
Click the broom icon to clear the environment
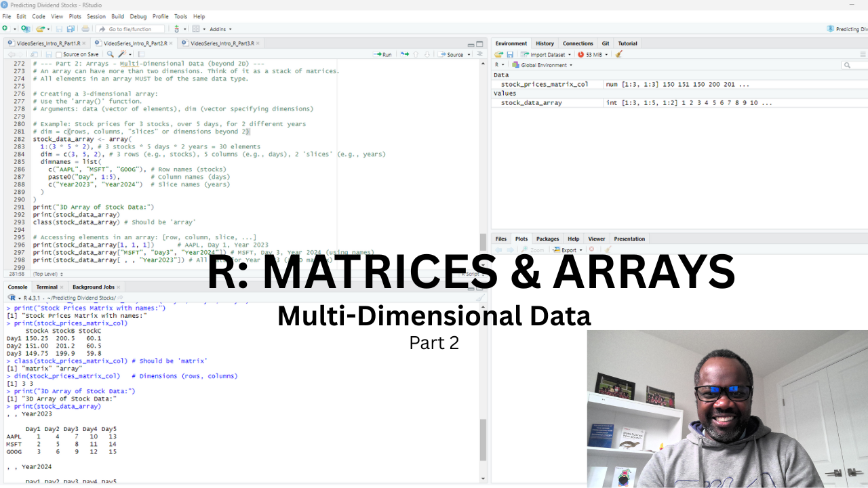618,54
